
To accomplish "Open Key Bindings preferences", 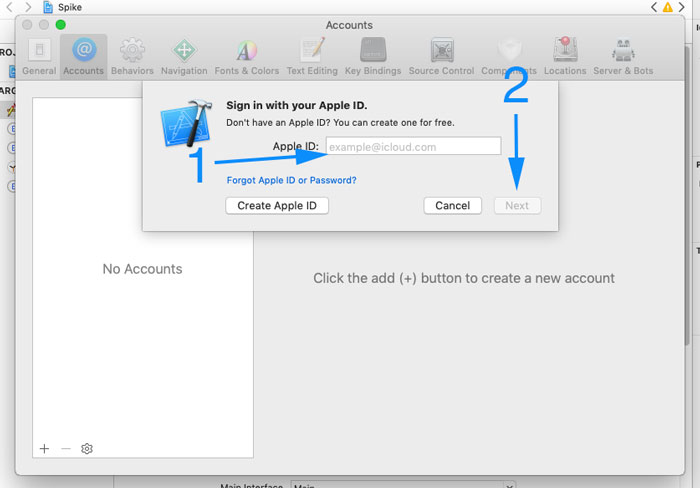I will tap(373, 57).
